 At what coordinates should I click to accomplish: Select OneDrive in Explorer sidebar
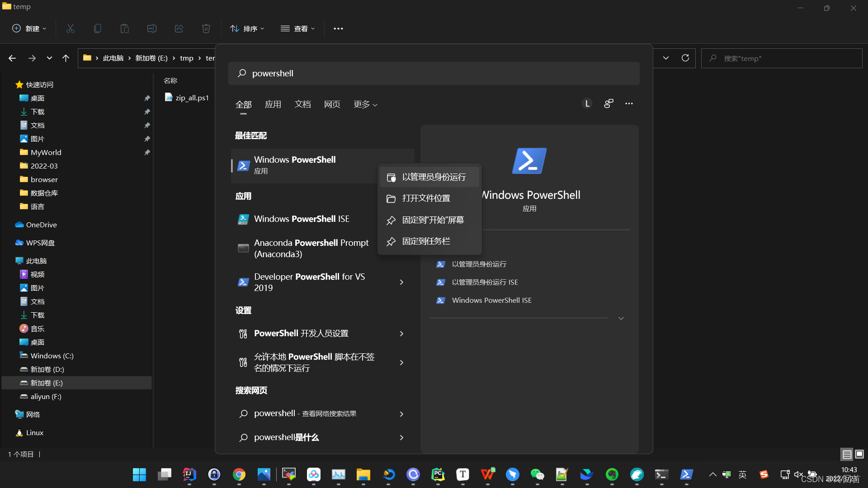coord(41,225)
